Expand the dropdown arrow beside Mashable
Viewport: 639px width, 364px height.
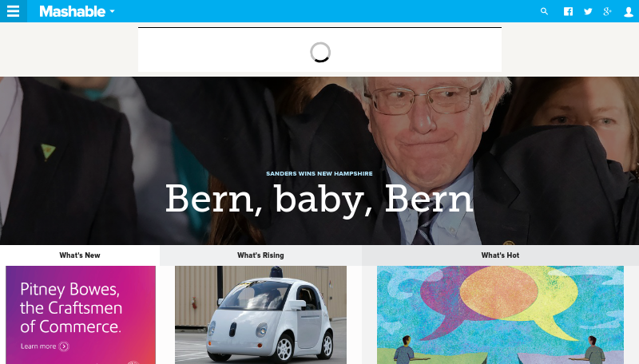tap(112, 11)
